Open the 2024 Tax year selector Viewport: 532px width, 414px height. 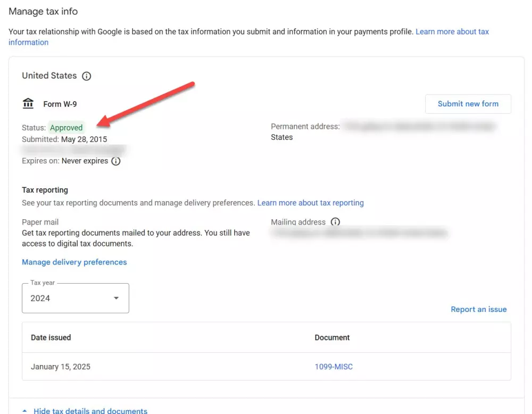75,298
